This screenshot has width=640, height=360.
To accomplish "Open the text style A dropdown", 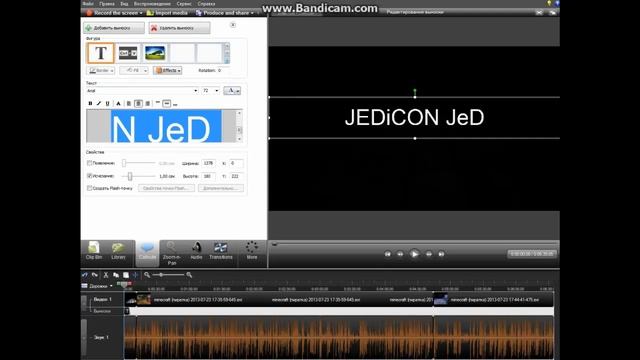I will coord(232,91).
